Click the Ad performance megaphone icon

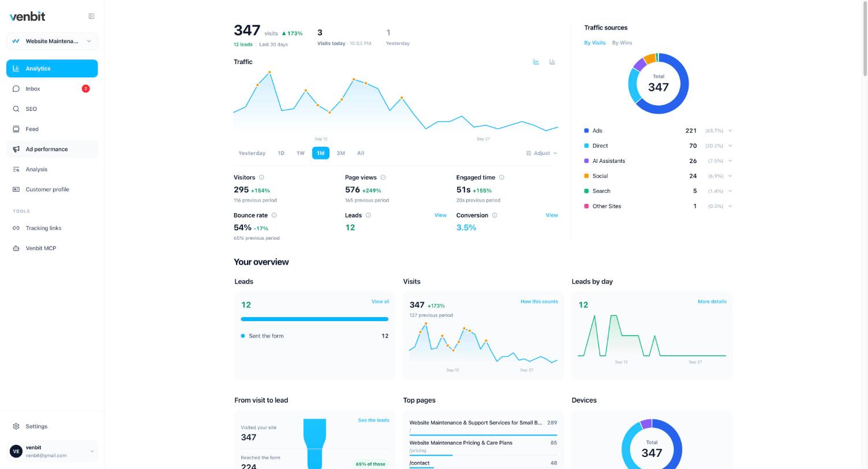point(16,150)
